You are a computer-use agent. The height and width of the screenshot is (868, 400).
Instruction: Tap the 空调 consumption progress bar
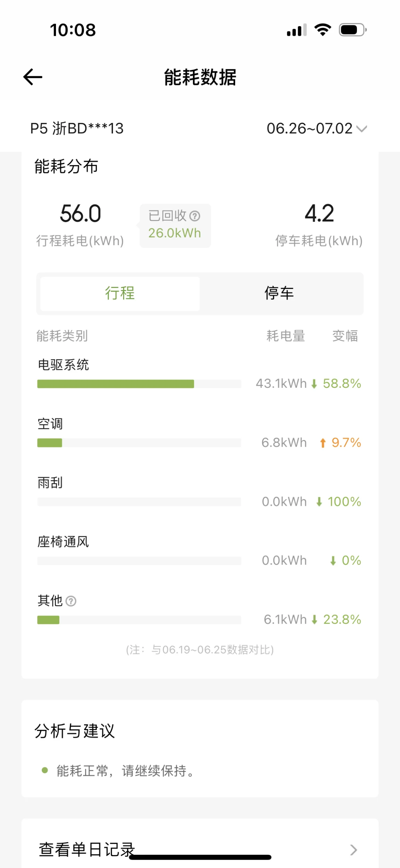(x=50, y=443)
